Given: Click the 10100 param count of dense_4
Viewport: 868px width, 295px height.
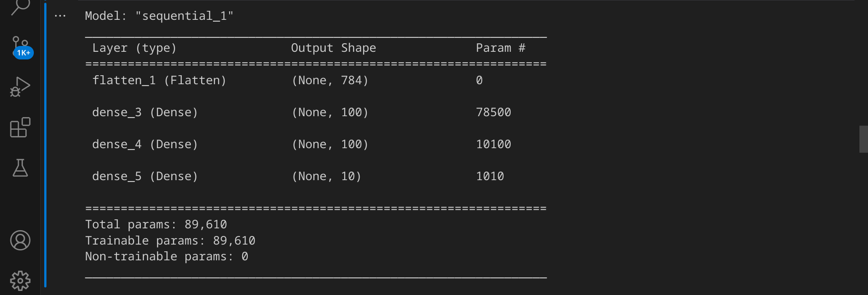Looking at the screenshot, I should (494, 145).
